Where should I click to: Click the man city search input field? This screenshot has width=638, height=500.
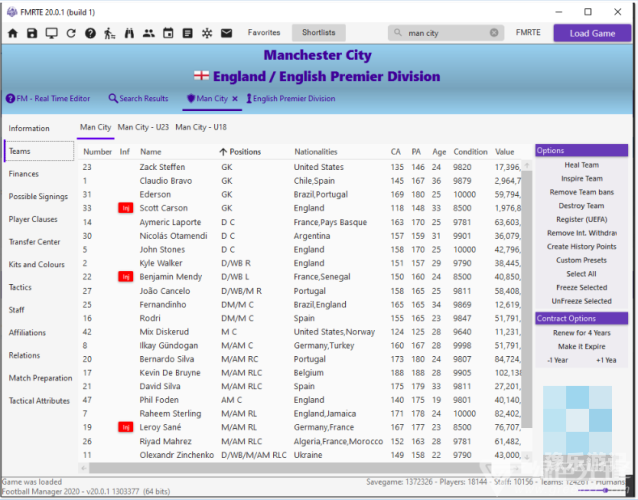click(446, 33)
